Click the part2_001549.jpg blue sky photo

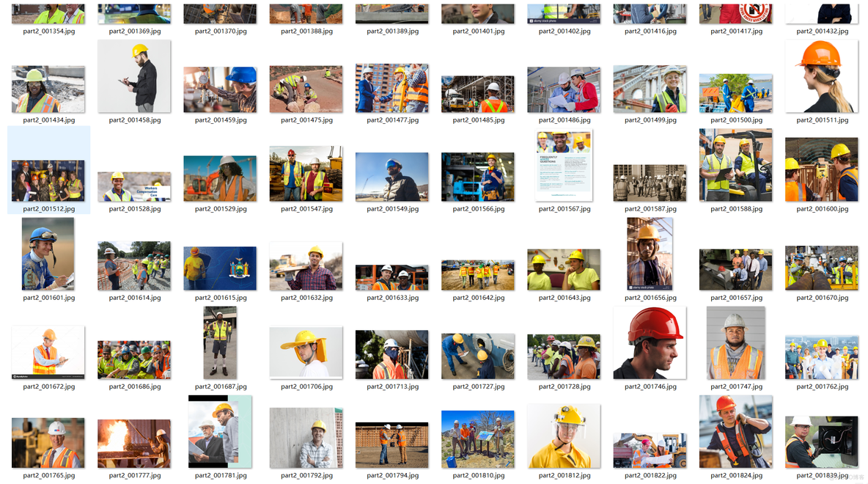pyautogui.click(x=392, y=177)
